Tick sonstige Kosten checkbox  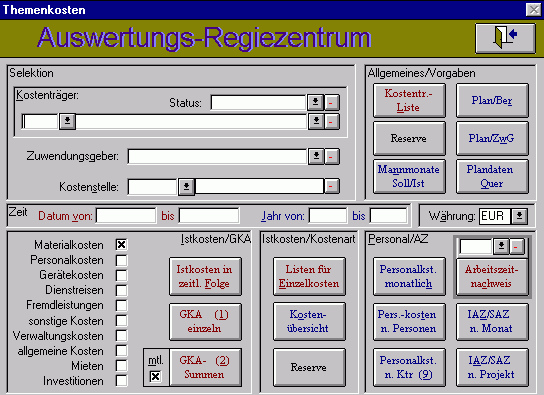pyautogui.click(x=121, y=320)
